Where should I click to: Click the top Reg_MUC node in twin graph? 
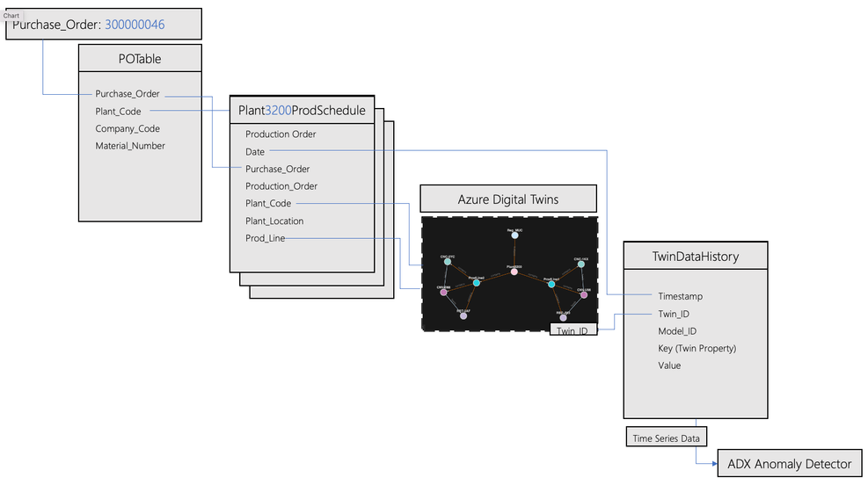point(514,235)
